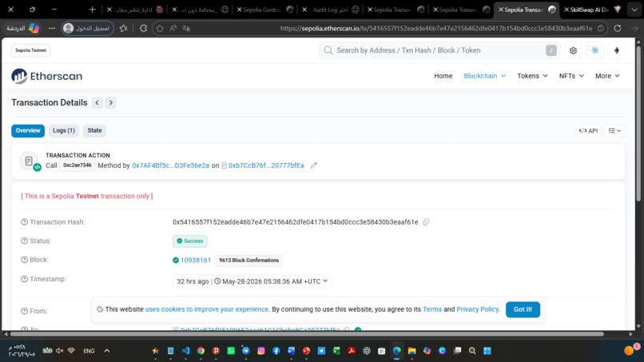Image resolution: width=644 pixels, height=362 pixels.
Task: Open sender address 0x7AF4Bf5c...D3Fe56e2a link
Action: (170, 165)
